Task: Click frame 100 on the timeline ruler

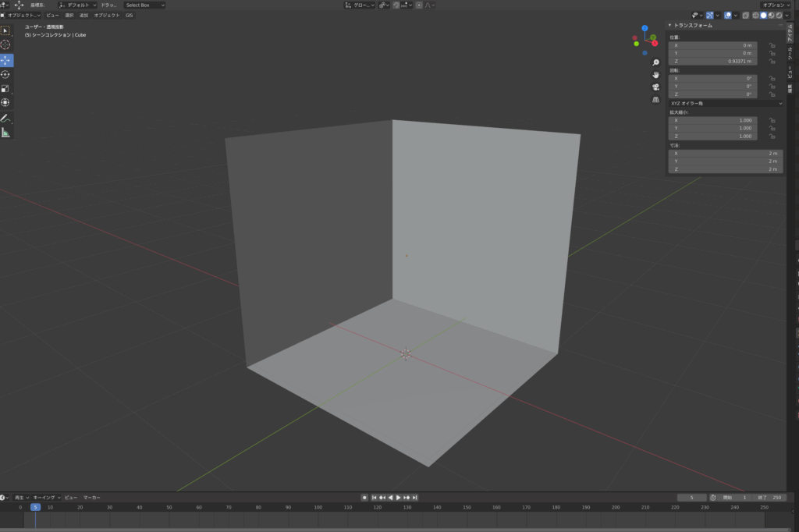Action: [318, 507]
